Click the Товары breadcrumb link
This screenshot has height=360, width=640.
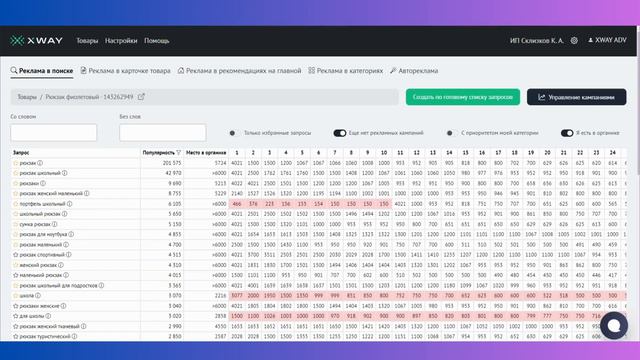27,97
